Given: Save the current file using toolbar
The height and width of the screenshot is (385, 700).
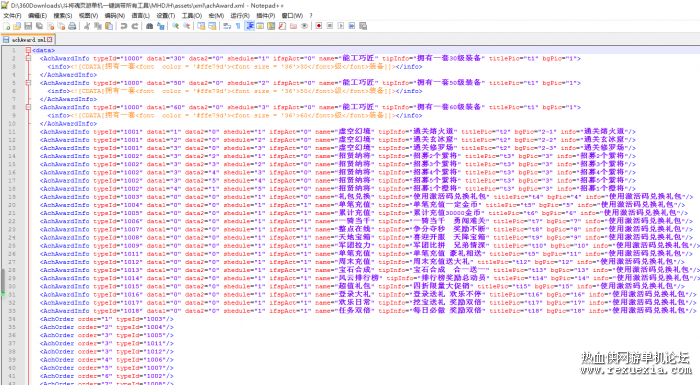Looking at the screenshot, I should (x=28, y=26).
